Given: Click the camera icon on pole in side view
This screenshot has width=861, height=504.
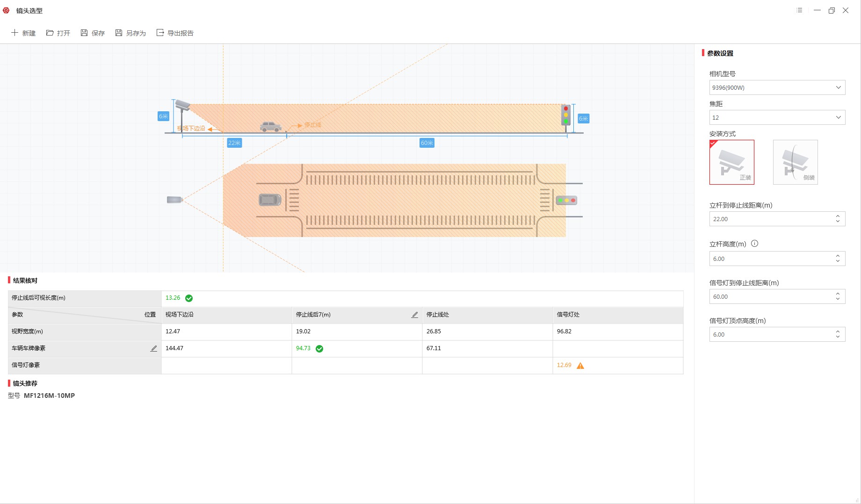Looking at the screenshot, I should pos(182,105).
